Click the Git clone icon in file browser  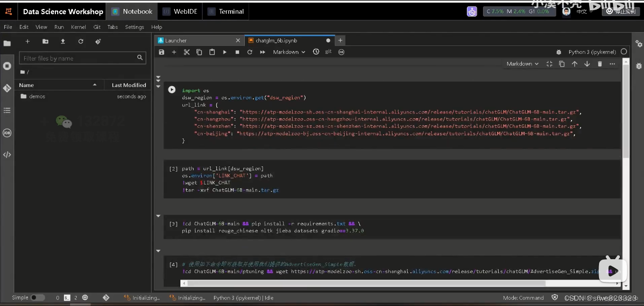[x=98, y=42]
